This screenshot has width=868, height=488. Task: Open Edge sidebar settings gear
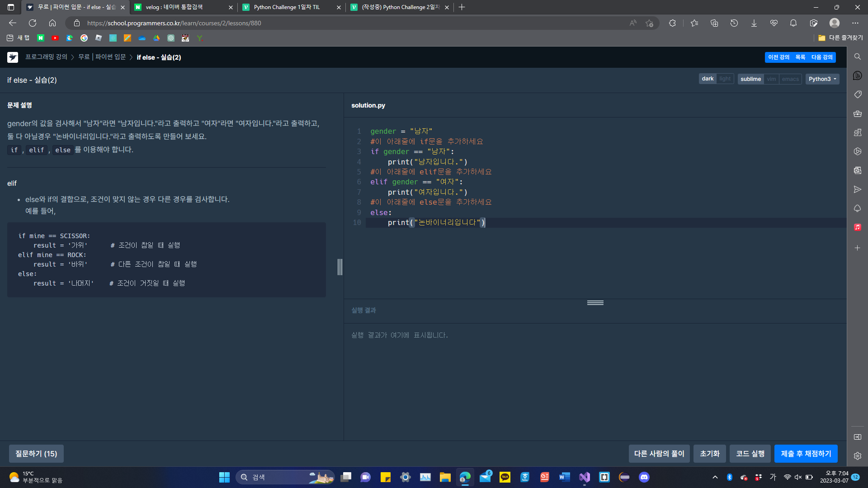pyautogui.click(x=857, y=456)
